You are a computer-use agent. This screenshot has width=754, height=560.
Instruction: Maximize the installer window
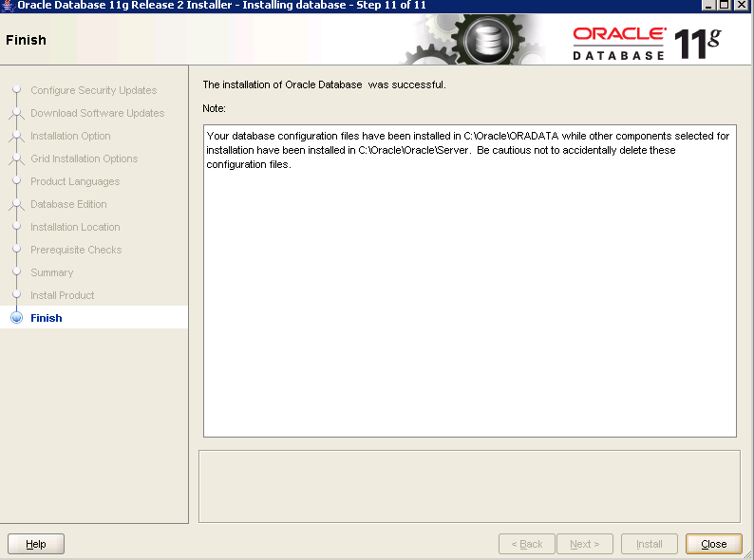click(724, 6)
